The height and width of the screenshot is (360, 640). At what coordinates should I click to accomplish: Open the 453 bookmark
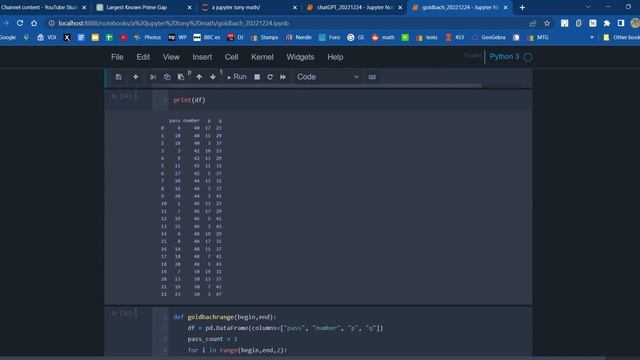click(454, 37)
